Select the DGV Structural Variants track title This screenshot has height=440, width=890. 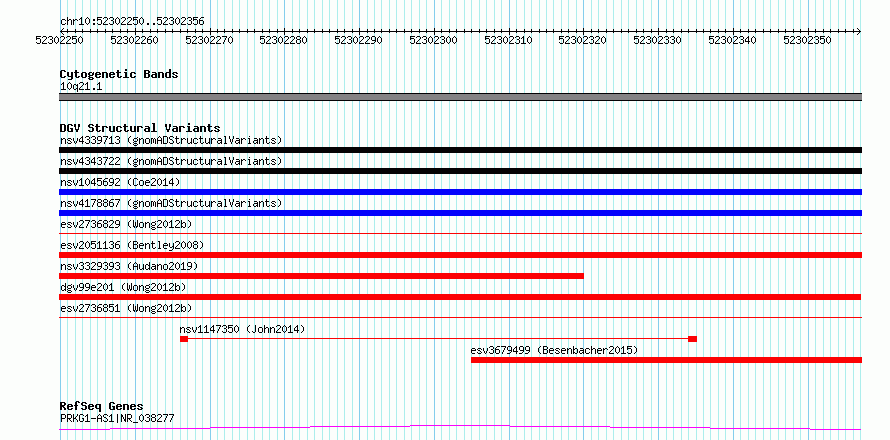click(140, 128)
